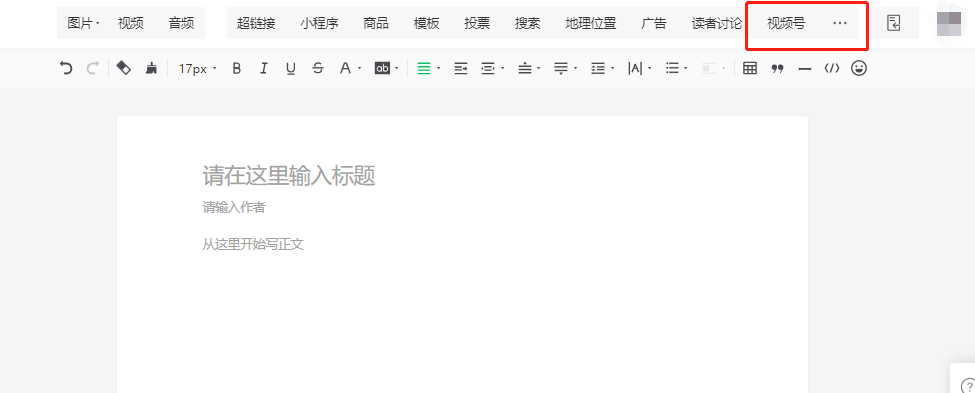Undo the last edit
This screenshot has width=975, height=393.
pos(66,68)
